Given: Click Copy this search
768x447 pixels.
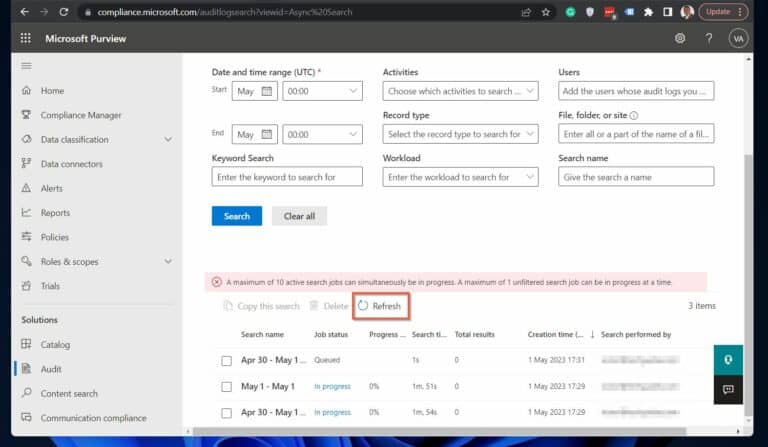Looking at the screenshot, I should pos(262,306).
